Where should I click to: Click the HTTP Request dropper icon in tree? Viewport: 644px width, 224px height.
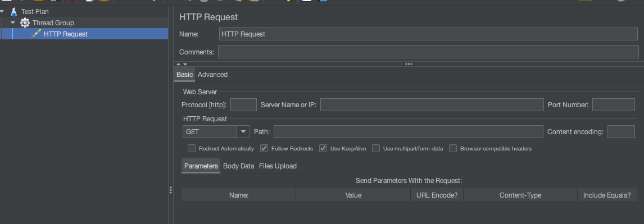tap(37, 34)
